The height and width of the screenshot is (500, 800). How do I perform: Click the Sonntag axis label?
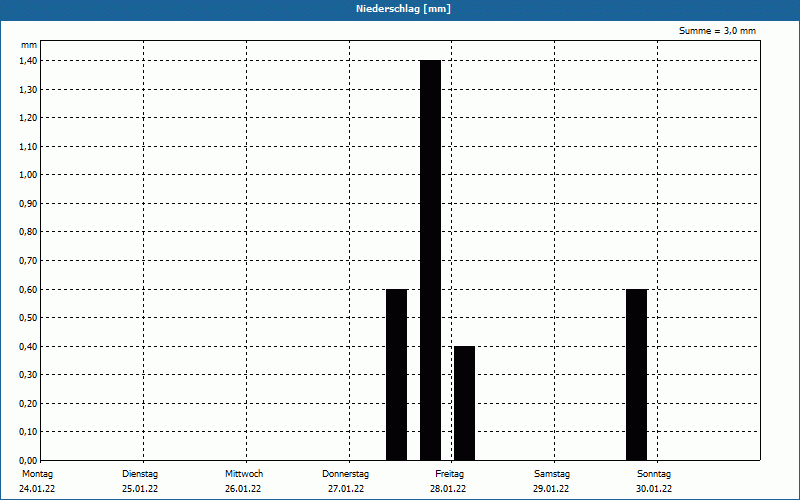tap(654, 474)
